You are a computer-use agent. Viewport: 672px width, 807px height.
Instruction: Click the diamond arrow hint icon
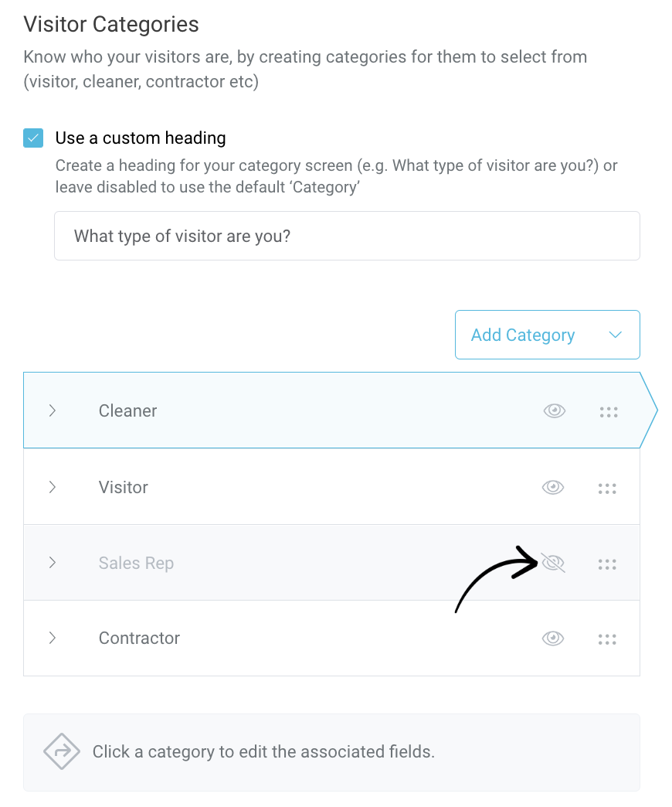(62, 751)
